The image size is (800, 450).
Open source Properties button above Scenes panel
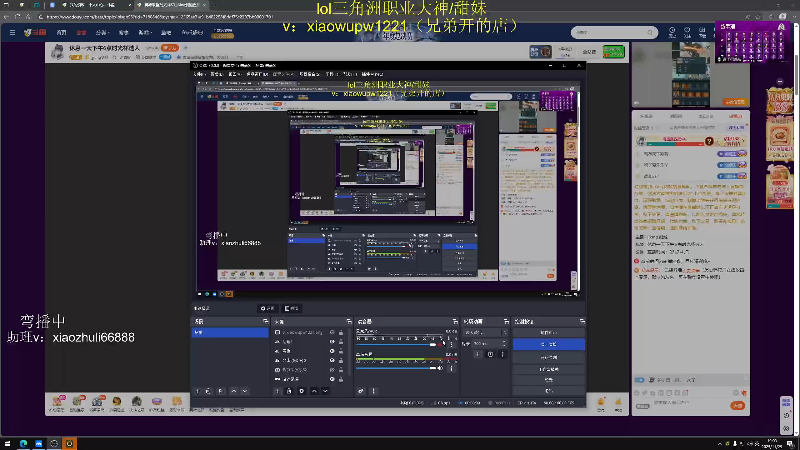[x=268, y=308]
